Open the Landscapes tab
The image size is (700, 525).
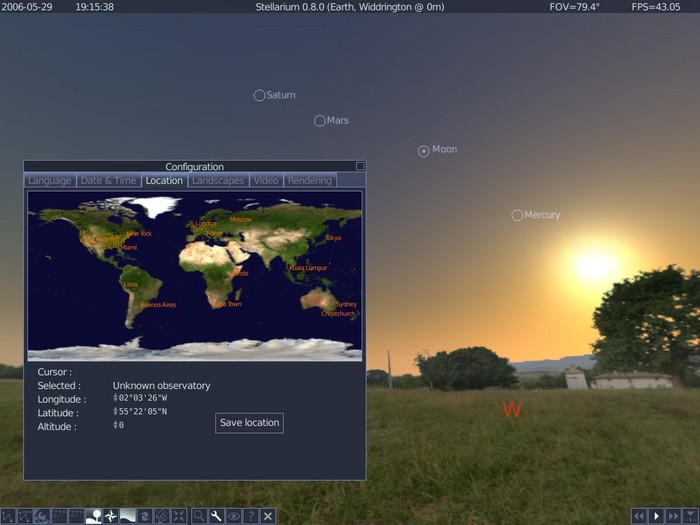218,181
